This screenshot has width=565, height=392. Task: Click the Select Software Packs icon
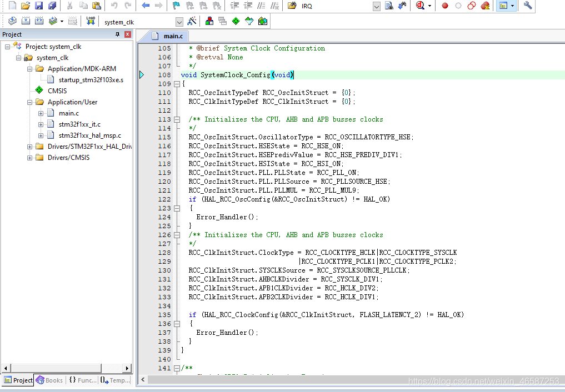click(249, 21)
